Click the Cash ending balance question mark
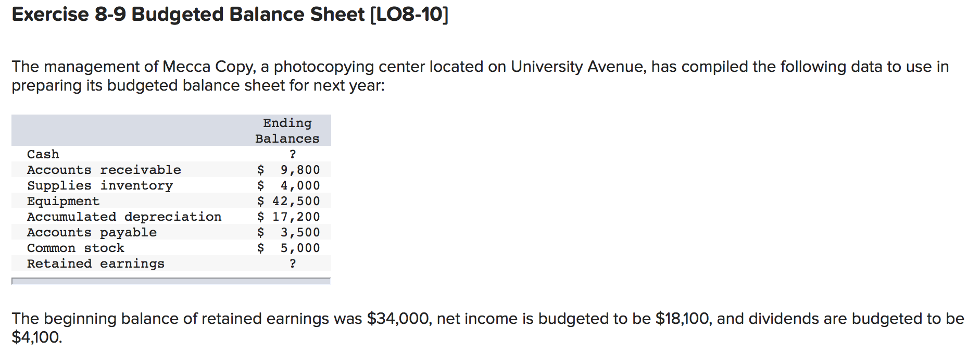The height and width of the screenshot is (352, 980). pos(293,154)
